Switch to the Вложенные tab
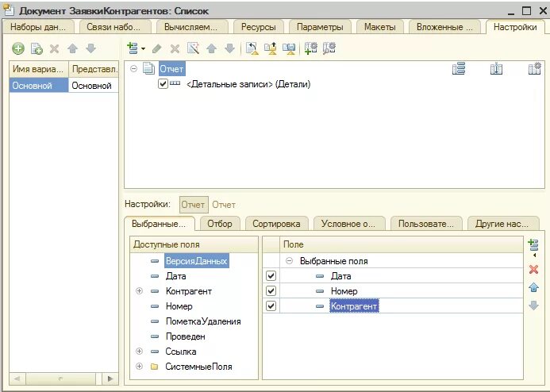The image size is (550, 392). [444, 27]
